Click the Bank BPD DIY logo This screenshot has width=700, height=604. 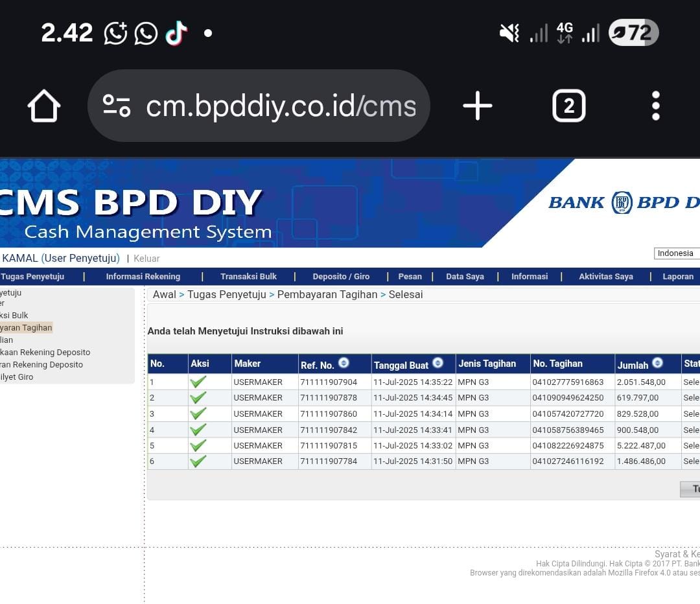(624, 203)
